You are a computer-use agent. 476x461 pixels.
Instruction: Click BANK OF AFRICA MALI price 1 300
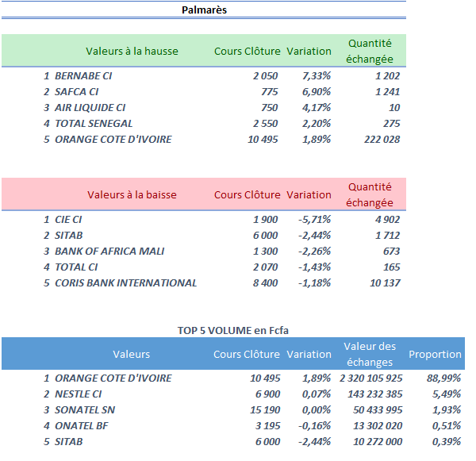(265, 251)
